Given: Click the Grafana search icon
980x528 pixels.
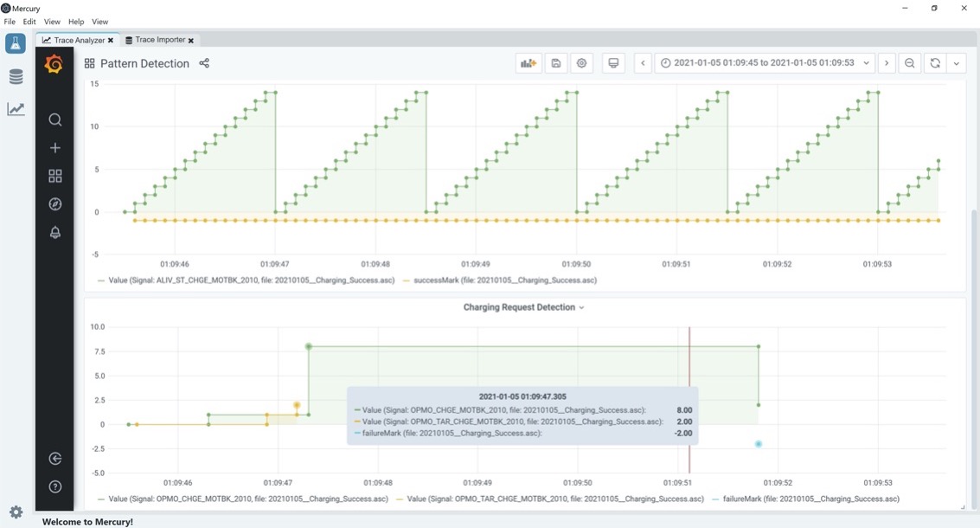Looking at the screenshot, I should (55, 120).
